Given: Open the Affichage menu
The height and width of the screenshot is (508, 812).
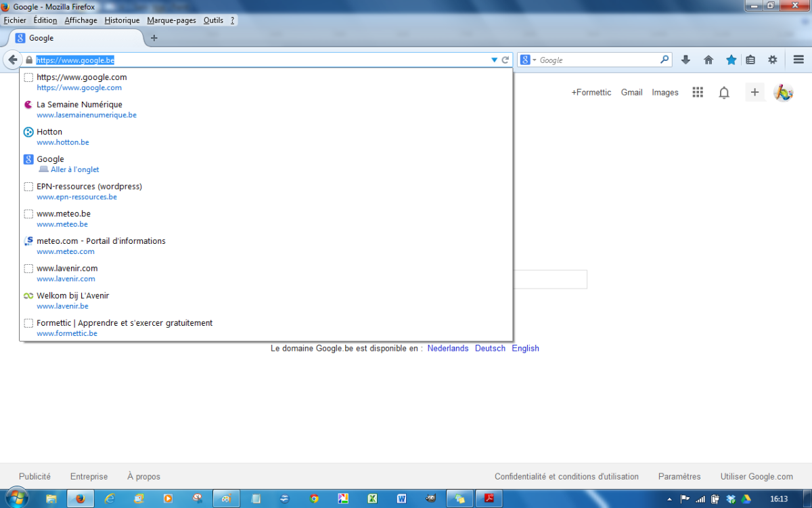Looking at the screenshot, I should tap(81, 20).
